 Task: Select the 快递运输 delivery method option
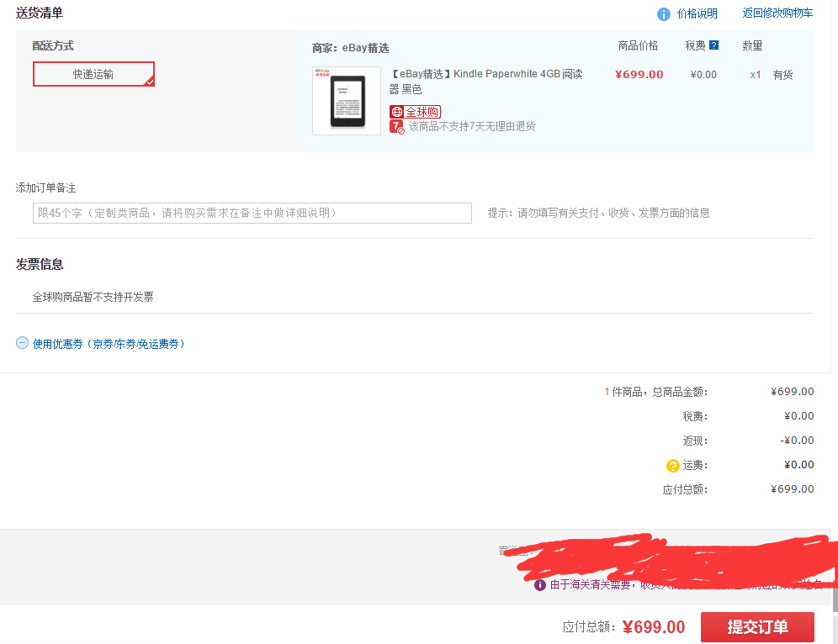[93, 74]
